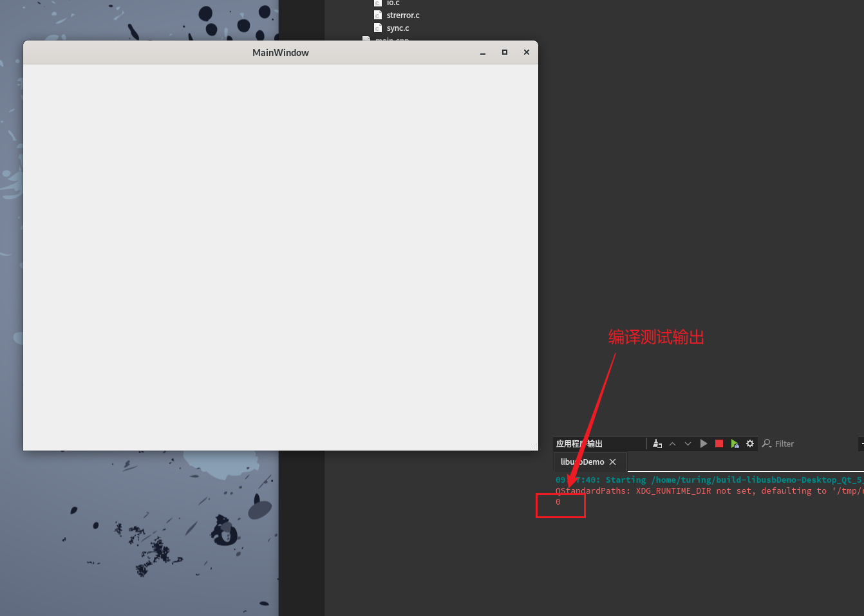Maximize the MainWindow window
864x616 pixels.
coord(505,52)
